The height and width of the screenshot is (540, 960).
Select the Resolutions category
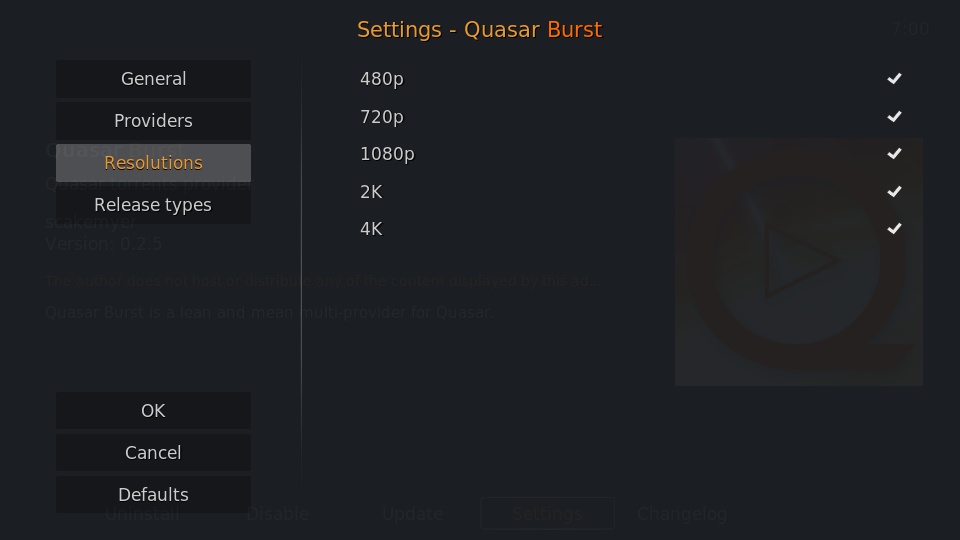click(153, 163)
